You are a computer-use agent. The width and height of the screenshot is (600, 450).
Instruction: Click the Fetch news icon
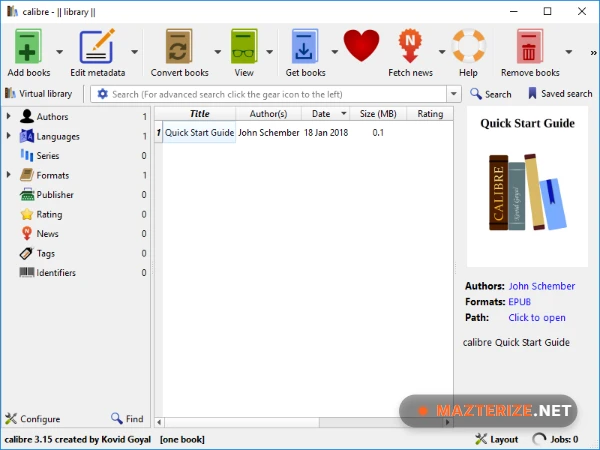click(x=410, y=46)
